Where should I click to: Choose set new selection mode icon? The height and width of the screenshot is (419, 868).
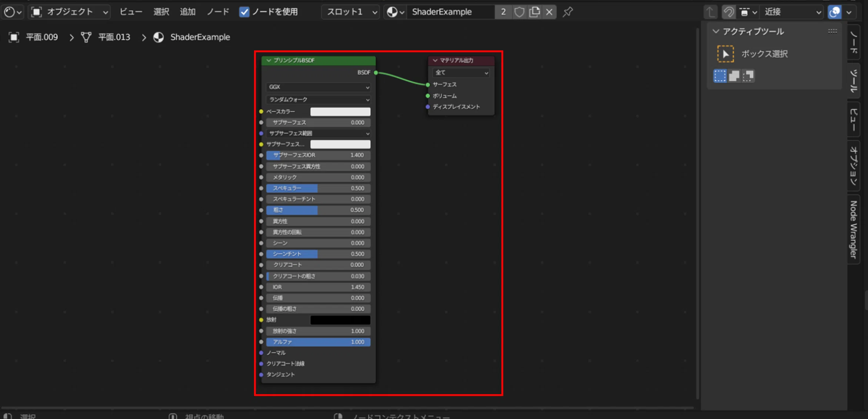coord(720,76)
